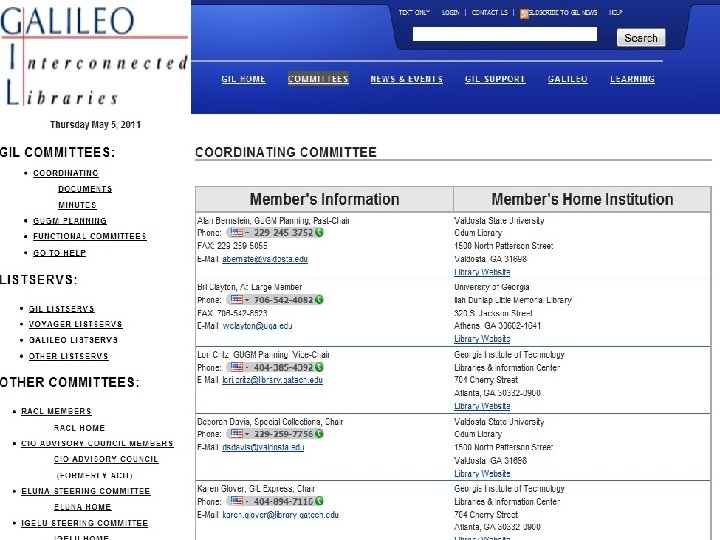The width and height of the screenshot is (720, 540).
Task: Open GUGM Planning sidebar link
Action: [70, 221]
